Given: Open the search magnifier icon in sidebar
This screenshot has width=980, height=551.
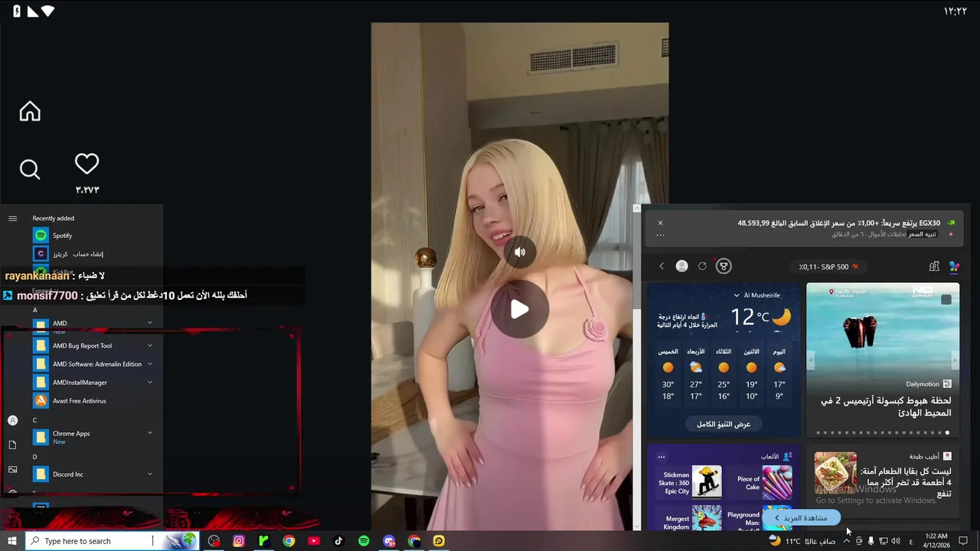Looking at the screenshot, I should coord(30,169).
